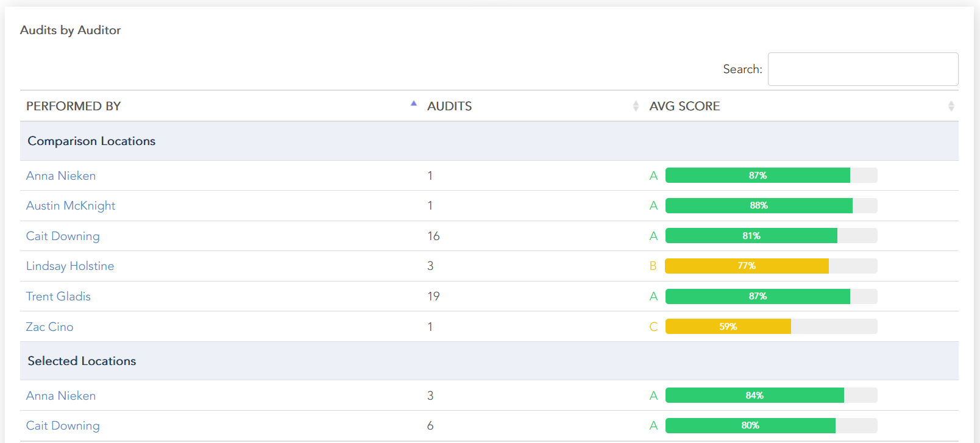Sort table by Avg Score arrows

(x=951, y=106)
